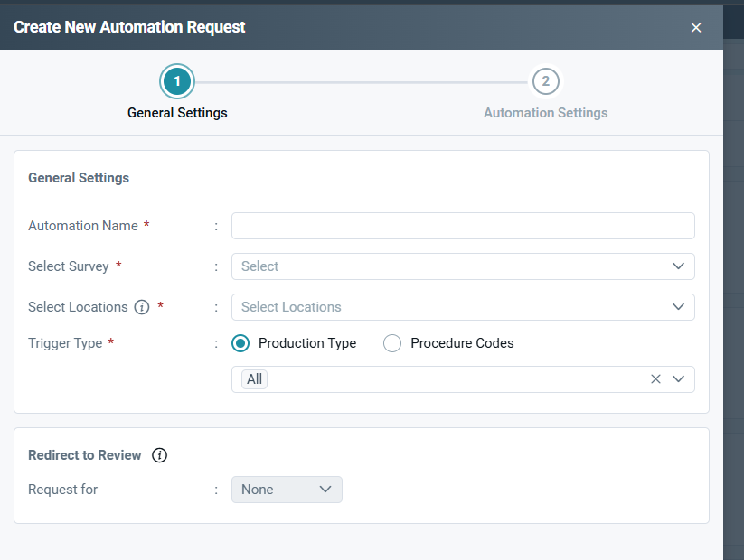Click the Production Type label text
Screen dimensions: 744x560
click(x=307, y=343)
